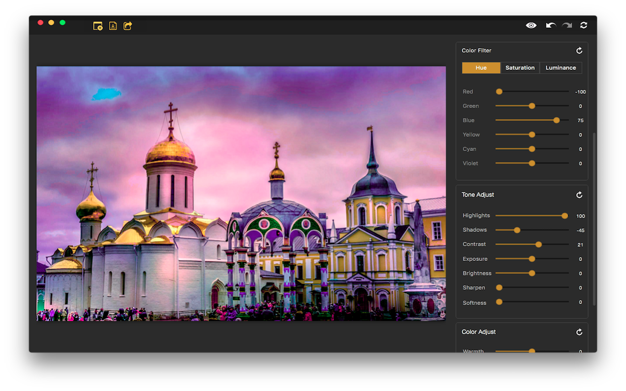
Task: Reset the Tone Adjust panel
Action: coord(579,195)
